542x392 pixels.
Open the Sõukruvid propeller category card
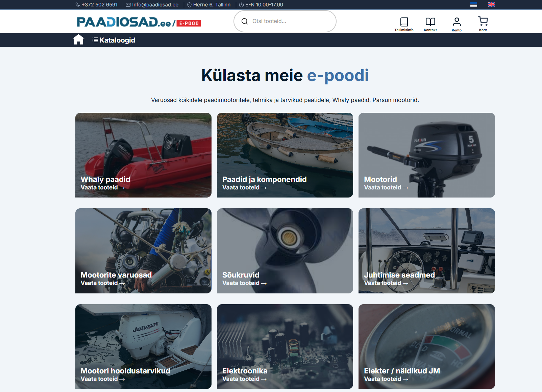[x=285, y=251]
